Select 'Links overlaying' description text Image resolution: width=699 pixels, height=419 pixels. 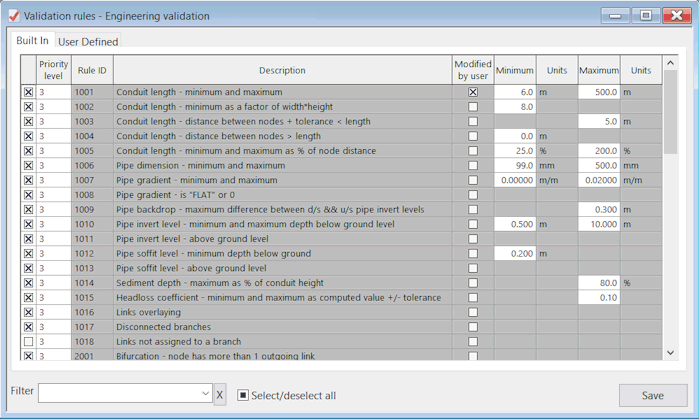coord(148,312)
